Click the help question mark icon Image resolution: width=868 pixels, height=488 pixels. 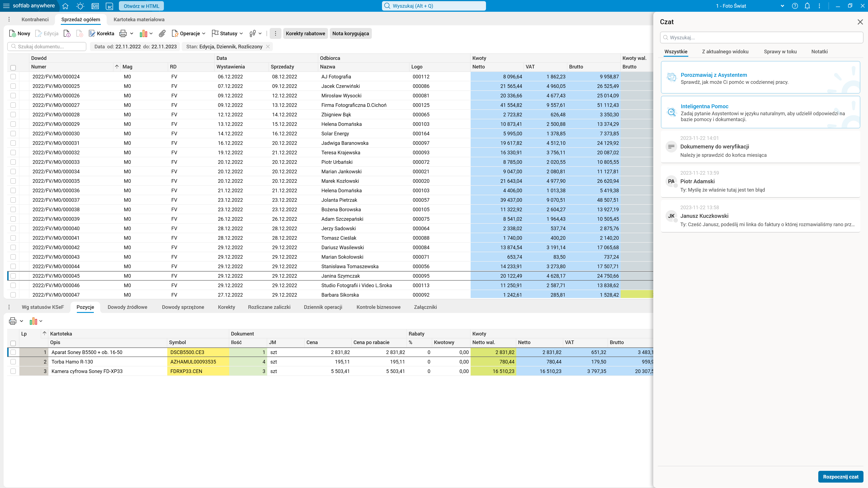click(795, 6)
